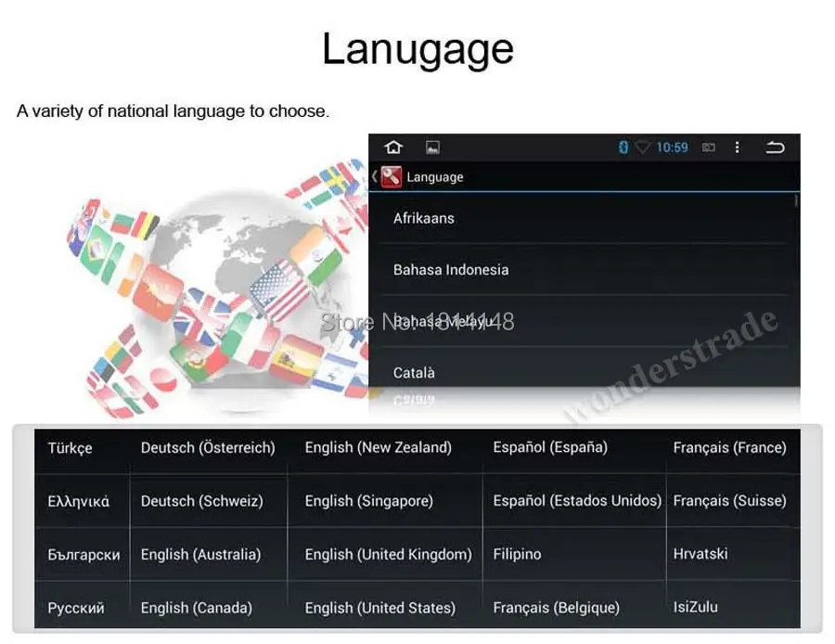
Task: Click the globe with flags illustration
Action: (218, 288)
